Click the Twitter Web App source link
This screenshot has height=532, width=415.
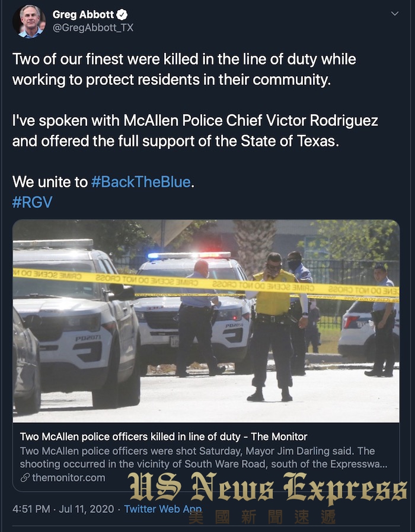(163, 509)
